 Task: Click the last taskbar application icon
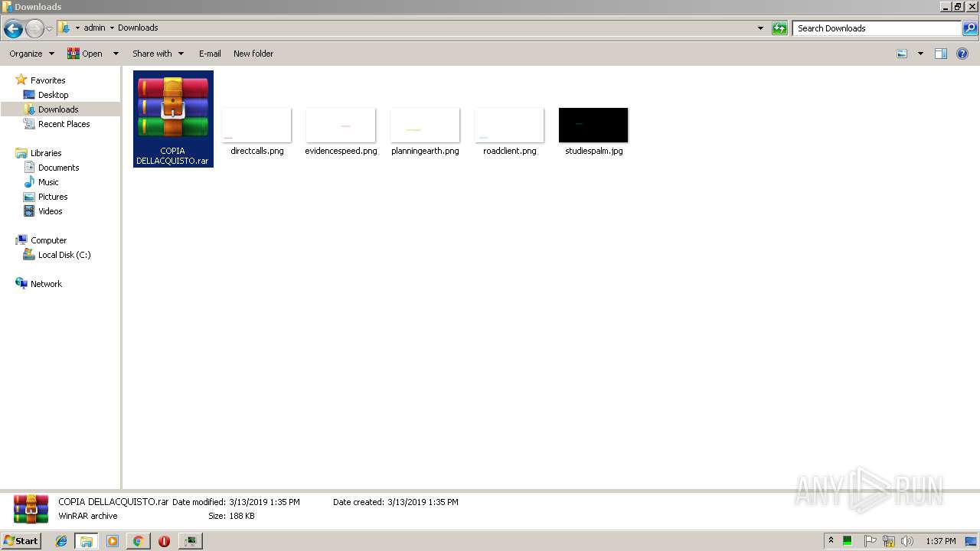[190, 541]
